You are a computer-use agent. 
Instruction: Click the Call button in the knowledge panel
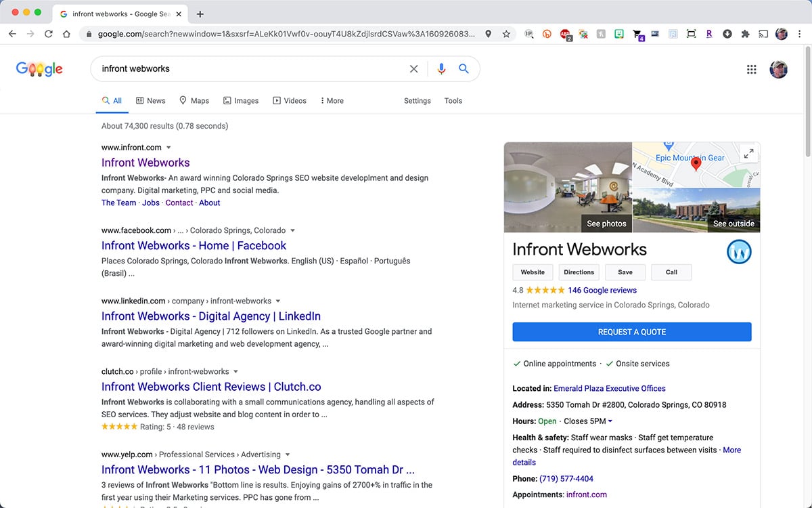coord(671,272)
